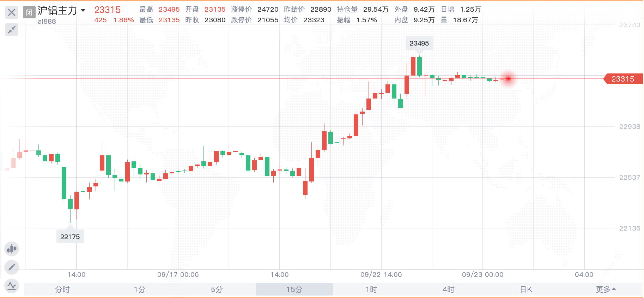Click the 04:00 time axis label
Image resolution: width=644 pixels, height=298 pixels.
pyautogui.click(x=584, y=275)
